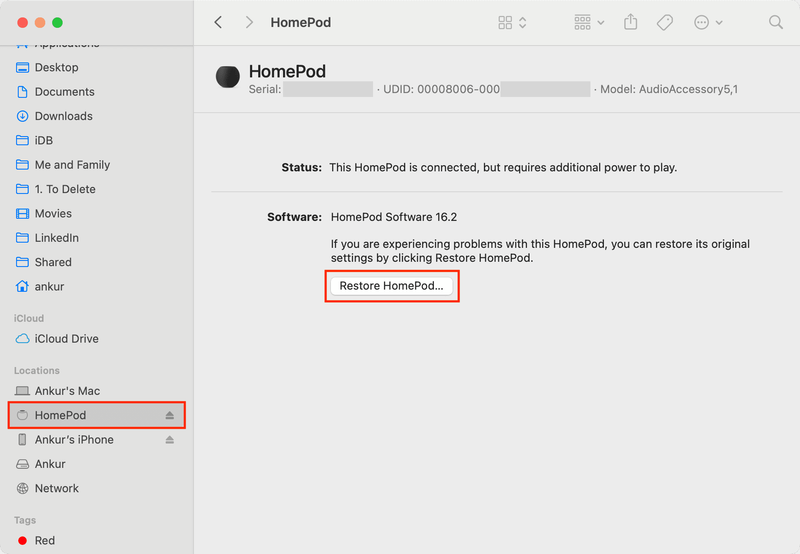The image size is (800, 554).
Task: Click the Tags section header
Action: click(25, 520)
